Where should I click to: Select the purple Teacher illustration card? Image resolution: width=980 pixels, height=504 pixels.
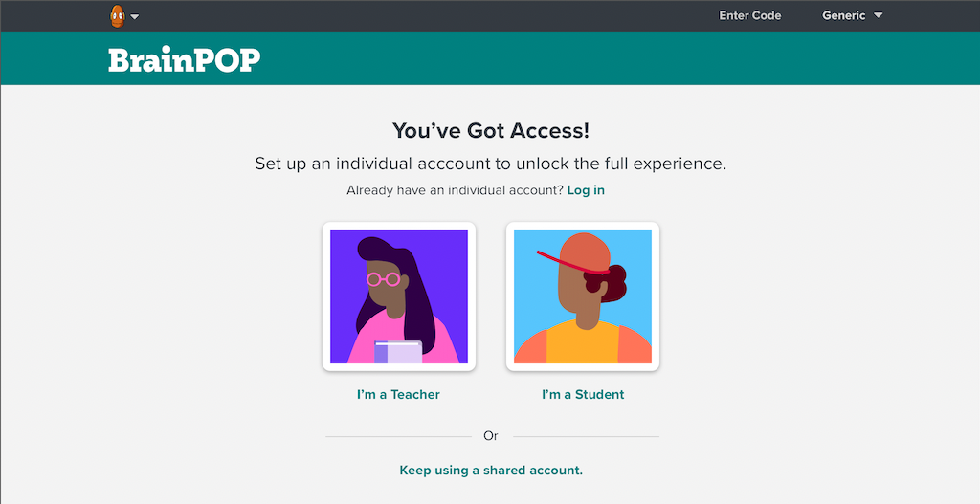[x=399, y=296]
